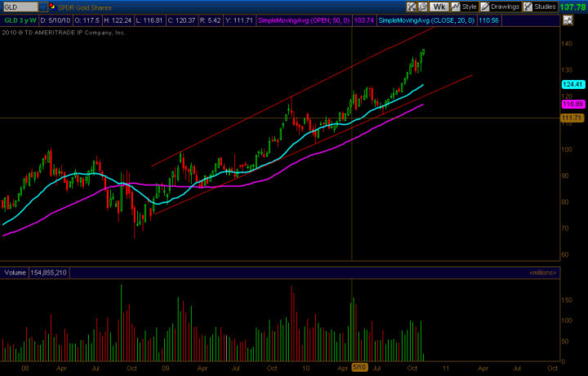Click the Volume panel label

click(15, 273)
